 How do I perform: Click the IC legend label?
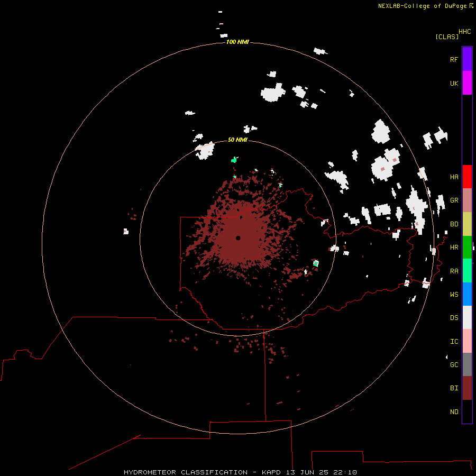pyautogui.click(x=454, y=342)
